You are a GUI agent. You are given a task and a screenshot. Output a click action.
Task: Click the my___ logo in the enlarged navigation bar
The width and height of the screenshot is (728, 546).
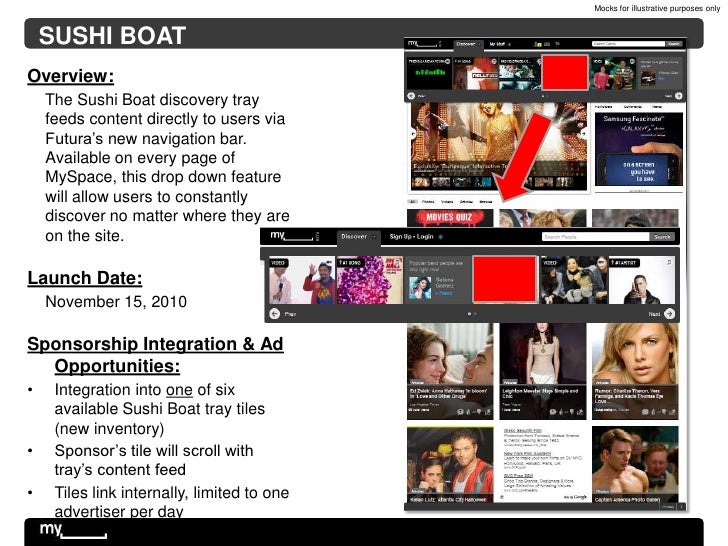coord(292,235)
